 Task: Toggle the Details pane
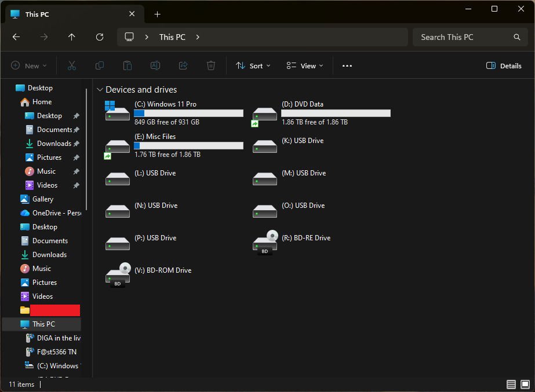(x=504, y=66)
